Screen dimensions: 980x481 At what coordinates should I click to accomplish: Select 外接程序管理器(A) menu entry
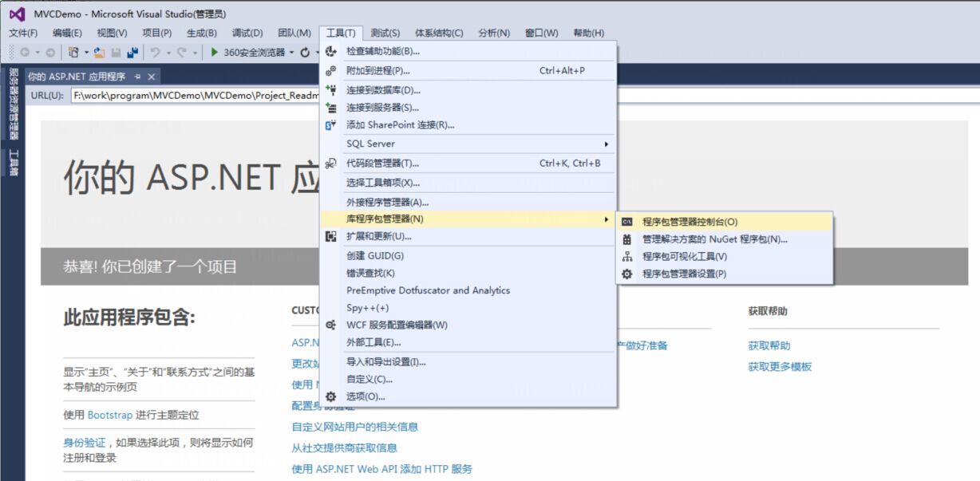coord(468,202)
